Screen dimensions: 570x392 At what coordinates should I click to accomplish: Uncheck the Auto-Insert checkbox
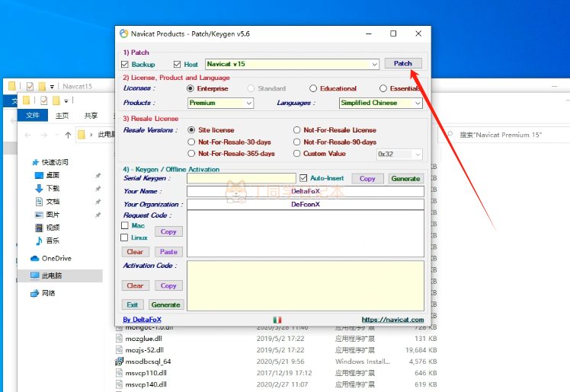coord(303,178)
